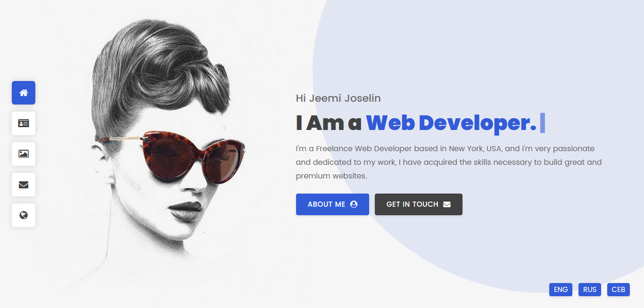
Task: Click the envelope icon in Get In Touch
Action: tap(447, 204)
